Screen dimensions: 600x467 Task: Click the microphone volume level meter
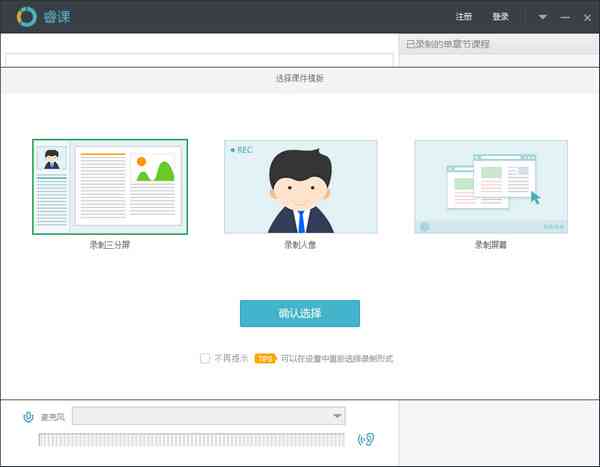191,440
